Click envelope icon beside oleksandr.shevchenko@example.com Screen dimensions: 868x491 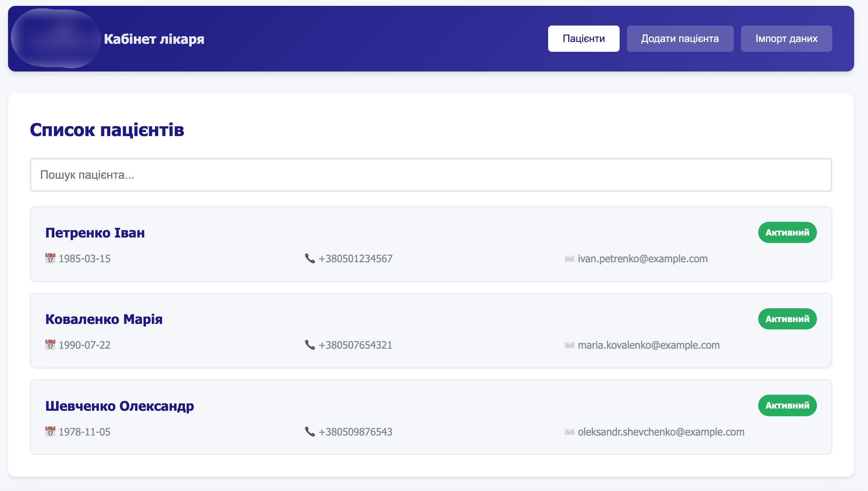[569, 432]
